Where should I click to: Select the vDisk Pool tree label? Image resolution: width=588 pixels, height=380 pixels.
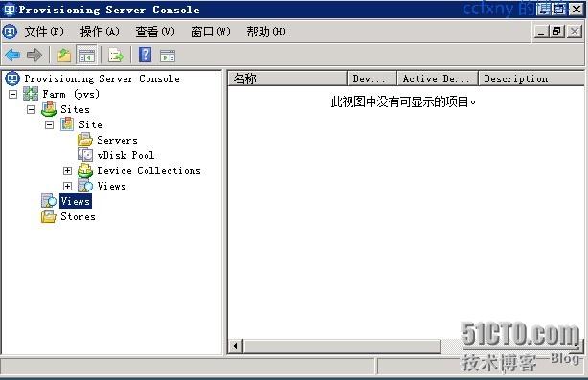tap(125, 155)
